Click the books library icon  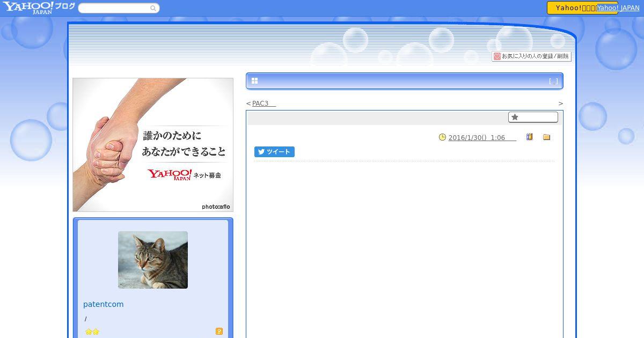529,137
